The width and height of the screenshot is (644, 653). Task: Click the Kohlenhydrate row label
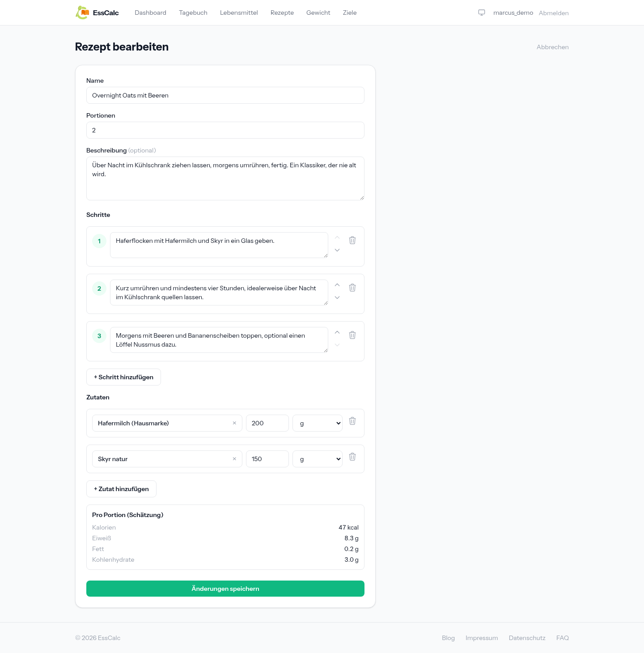(x=113, y=560)
